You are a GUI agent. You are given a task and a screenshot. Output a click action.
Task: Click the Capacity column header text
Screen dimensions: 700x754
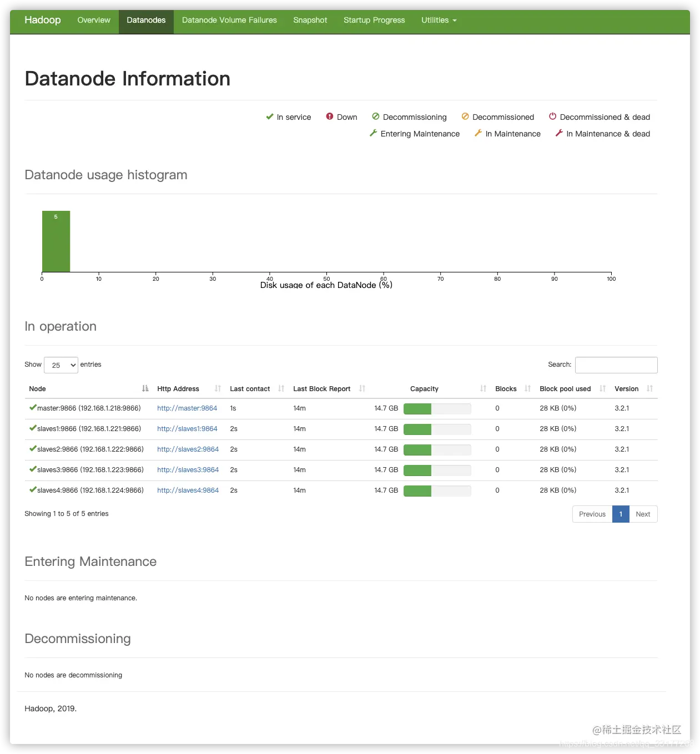(424, 389)
